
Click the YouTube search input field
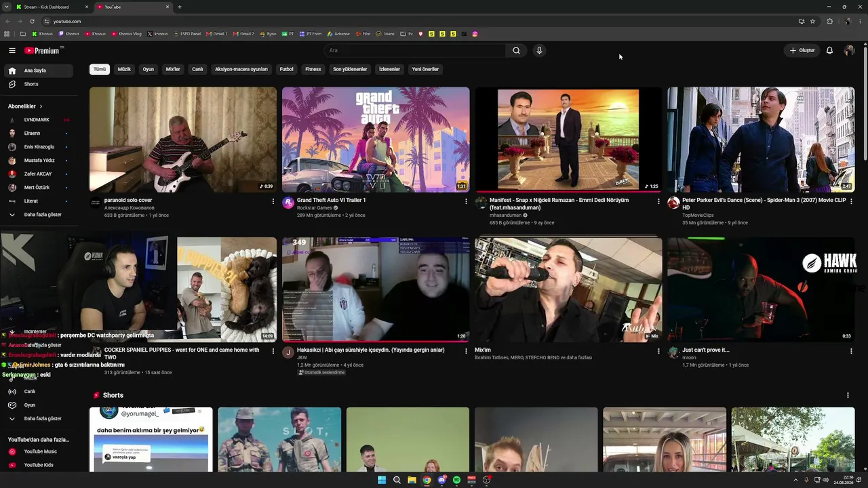[415, 50]
